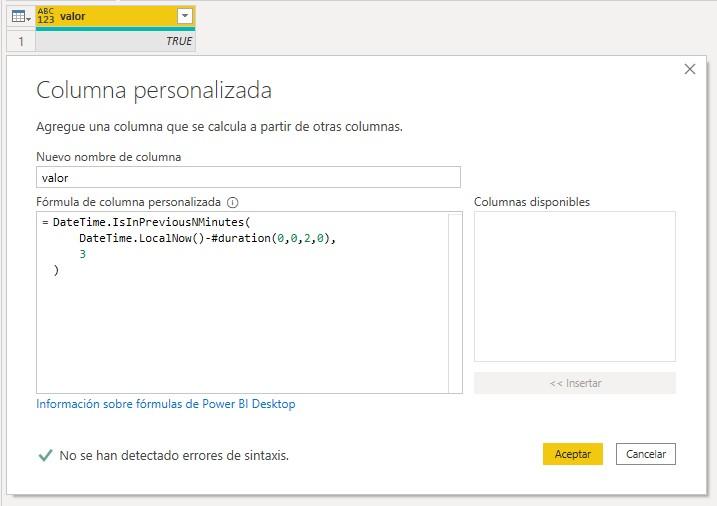Click the DateTime.LocalNow() formula line
This screenshot has width=717, height=506.
click(207, 238)
